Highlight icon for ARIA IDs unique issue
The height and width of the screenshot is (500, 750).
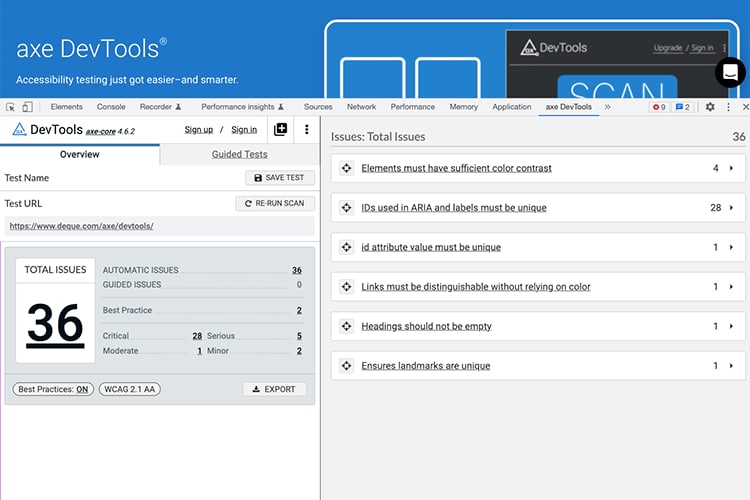(x=346, y=208)
